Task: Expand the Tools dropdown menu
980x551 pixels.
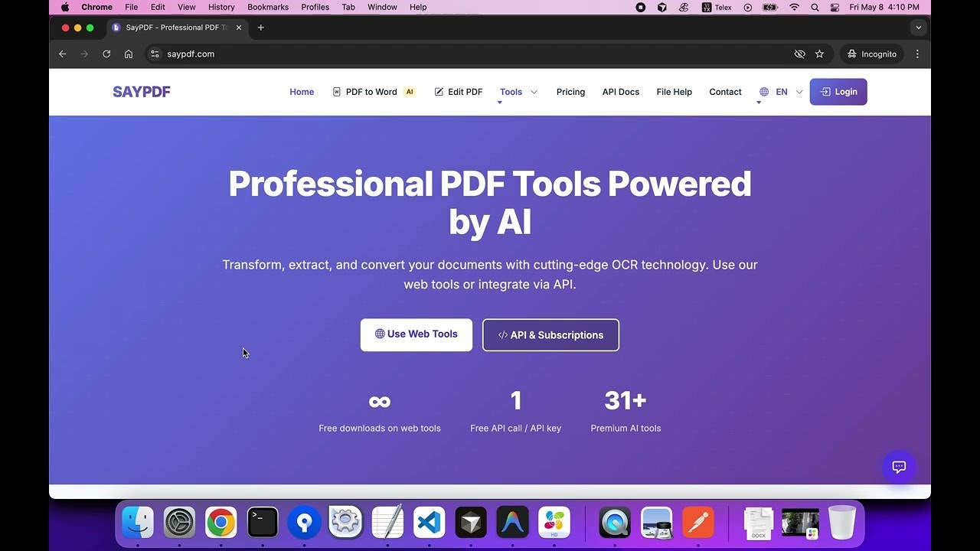Action: (x=518, y=92)
